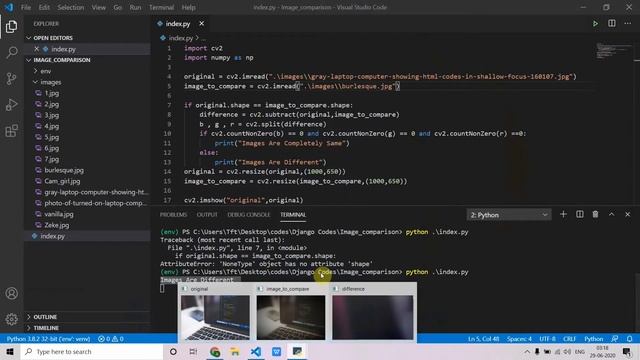Viewport: 640px width, 360px height.
Task: Change Python language mode in status bar
Action: click(x=593, y=339)
